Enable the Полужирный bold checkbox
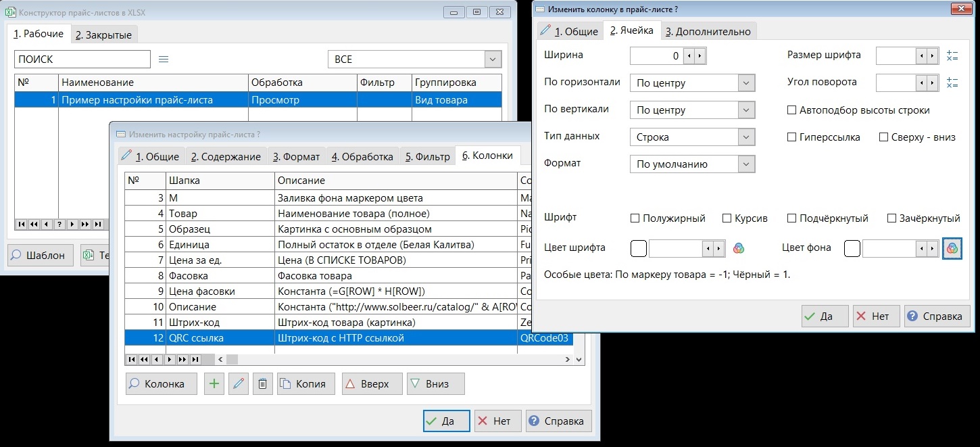980x447 pixels. pyautogui.click(x=635, y=218)
